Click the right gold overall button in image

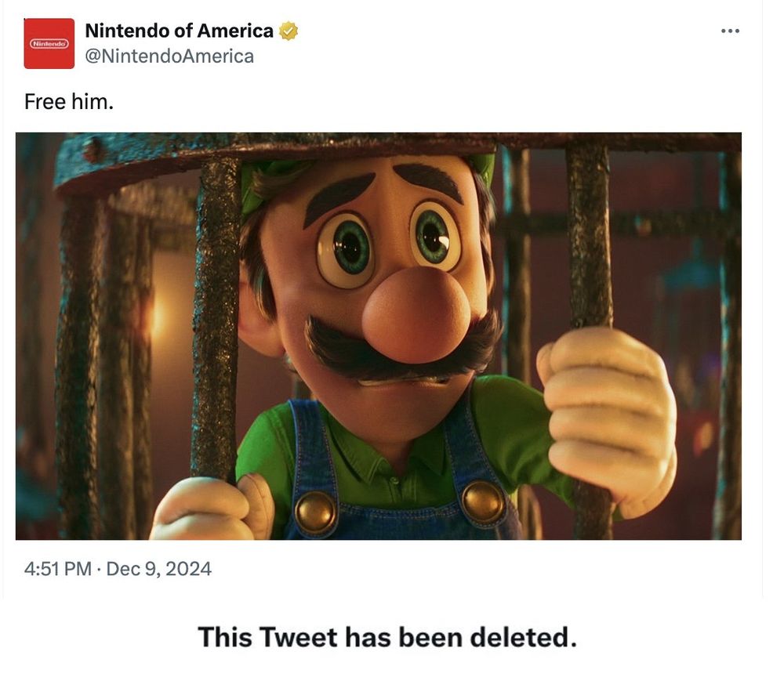coord(484,502)
